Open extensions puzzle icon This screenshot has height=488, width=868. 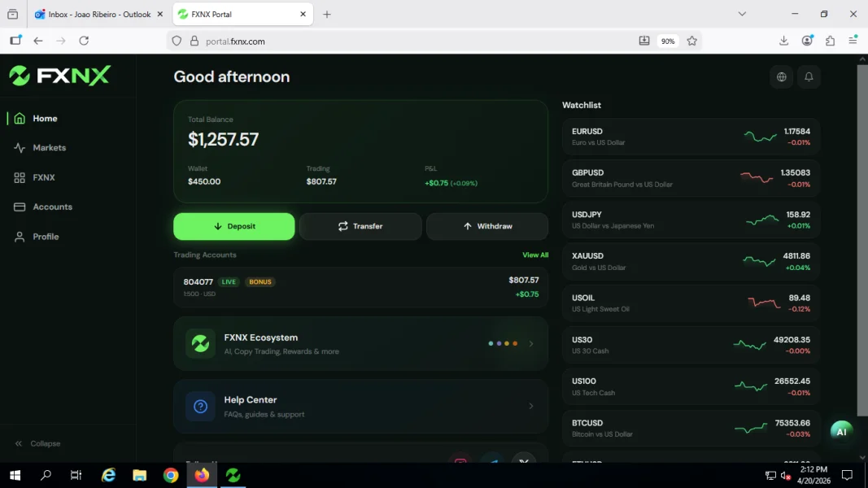point(830,41)
